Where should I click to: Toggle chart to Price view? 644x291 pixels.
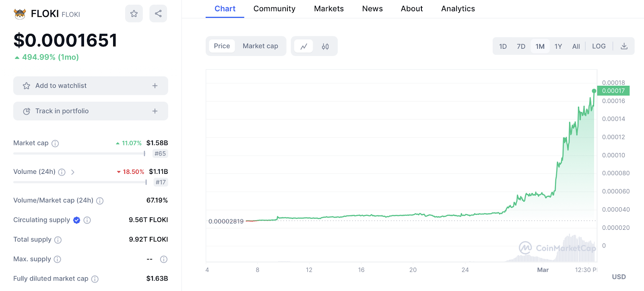coord(222,46)
